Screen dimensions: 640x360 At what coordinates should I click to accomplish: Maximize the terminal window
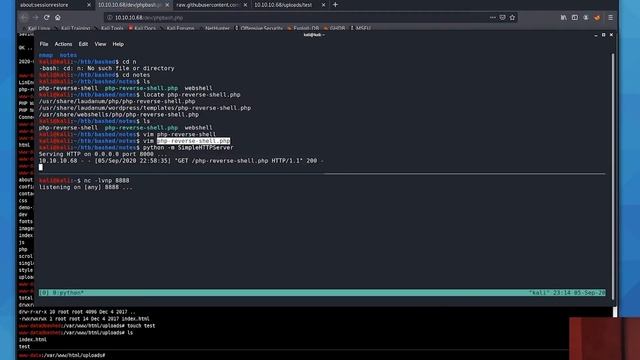coord(604,35)
